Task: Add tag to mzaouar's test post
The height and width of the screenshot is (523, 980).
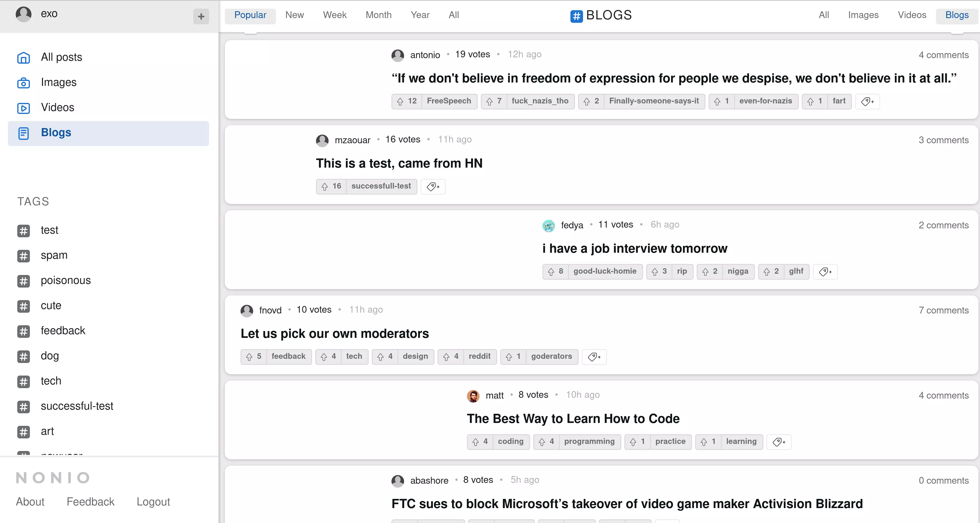Action: pyautogui.click(x=433, y=186)
